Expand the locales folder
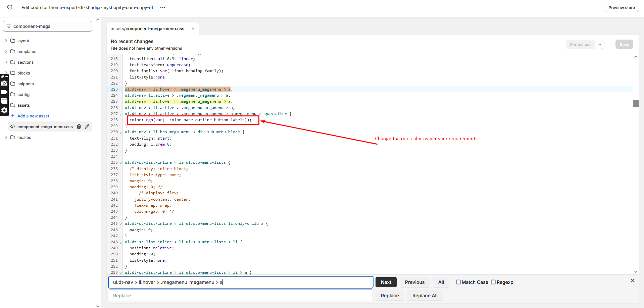Image resolution: width=644 pixels, height=308 pixels. 6,137
